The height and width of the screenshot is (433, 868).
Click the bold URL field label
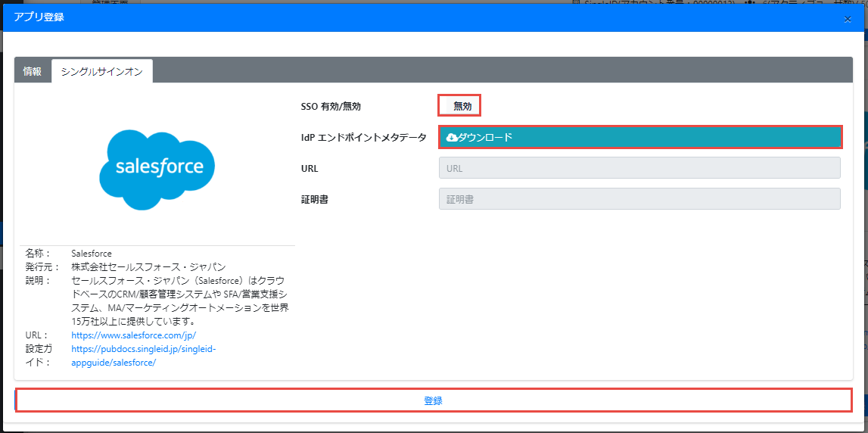[x=310, y=169]
